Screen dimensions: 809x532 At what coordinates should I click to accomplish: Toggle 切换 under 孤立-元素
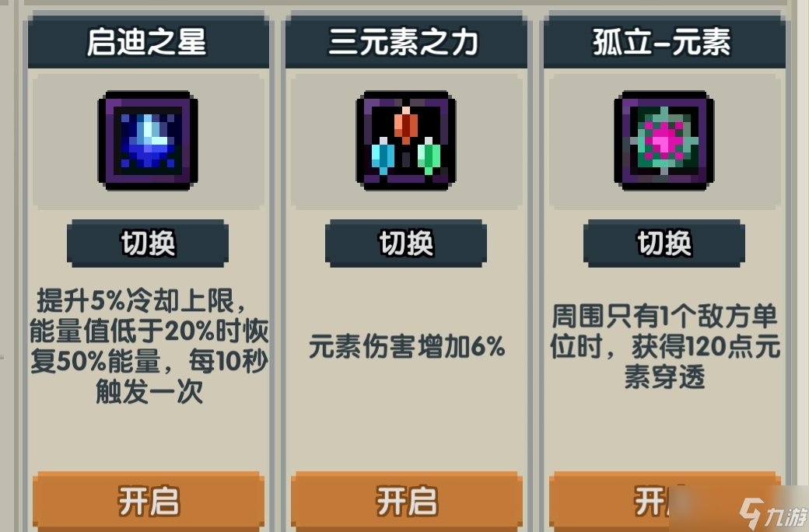pos(664,243)
